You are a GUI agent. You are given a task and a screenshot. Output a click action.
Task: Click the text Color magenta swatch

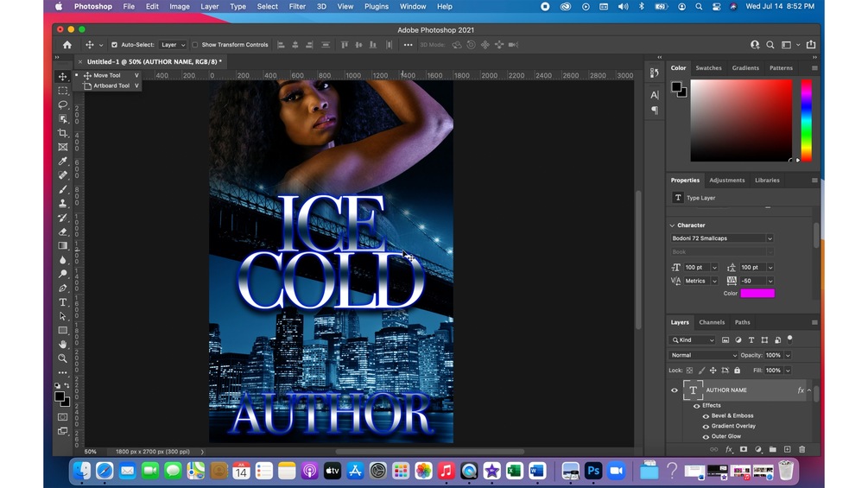(757, 294)
